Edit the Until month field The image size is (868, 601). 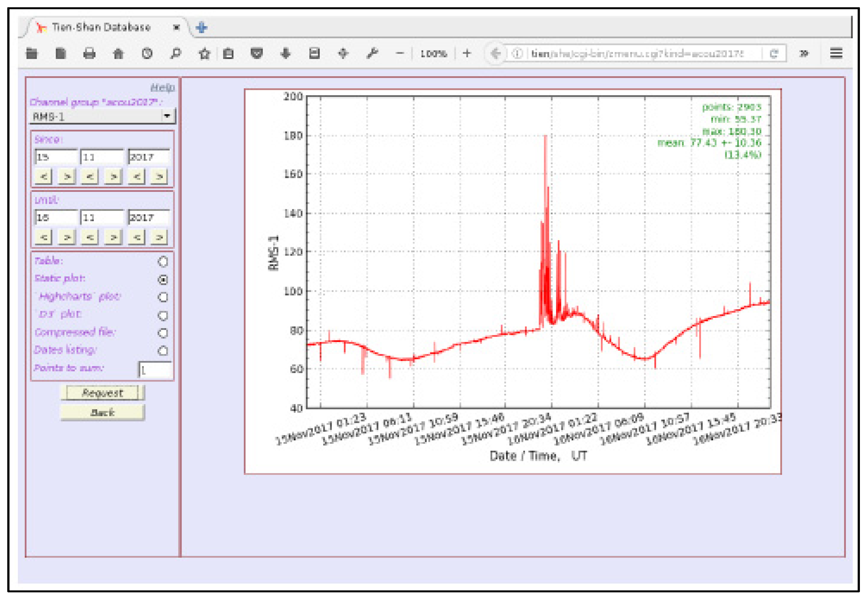pyautogui.click(x=102, y=217)
